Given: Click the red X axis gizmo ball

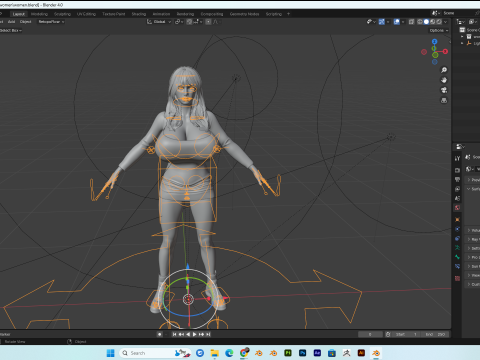Looking at the screenshot, I should pos(445,52).
